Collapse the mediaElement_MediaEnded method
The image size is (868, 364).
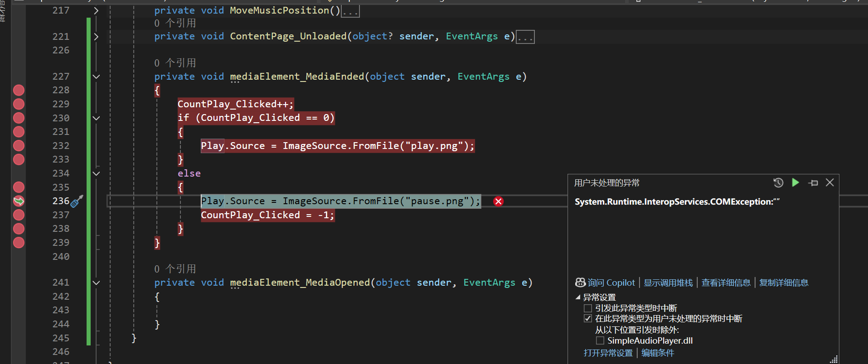(x=96, y=77)
